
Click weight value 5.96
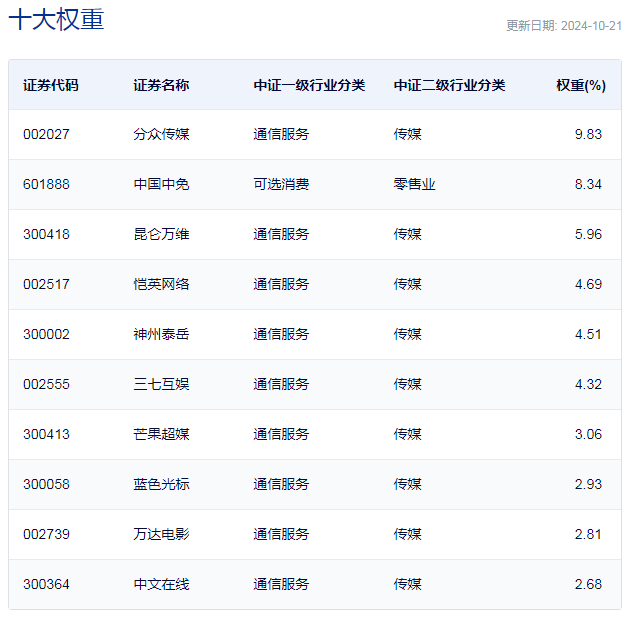point(588,234)
